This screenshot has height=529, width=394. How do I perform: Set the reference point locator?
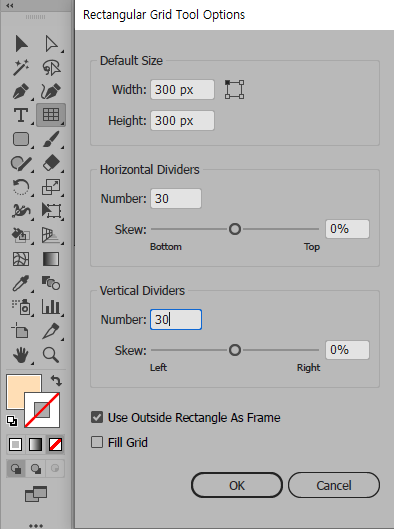tap(234, 89)
